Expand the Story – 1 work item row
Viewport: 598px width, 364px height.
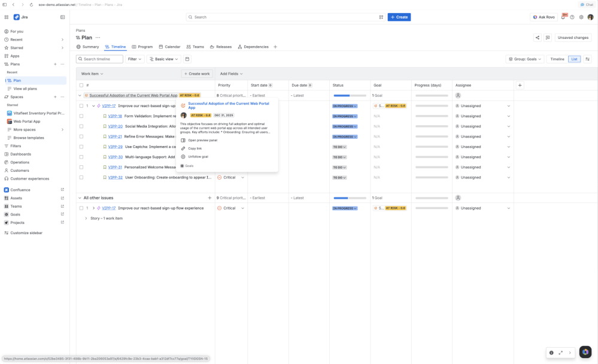click(86, 219)
